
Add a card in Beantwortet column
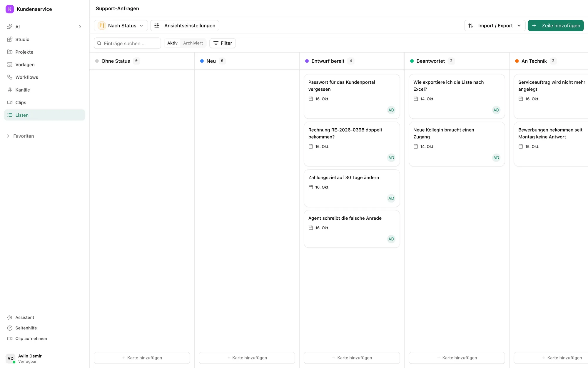tap(457, 358)
